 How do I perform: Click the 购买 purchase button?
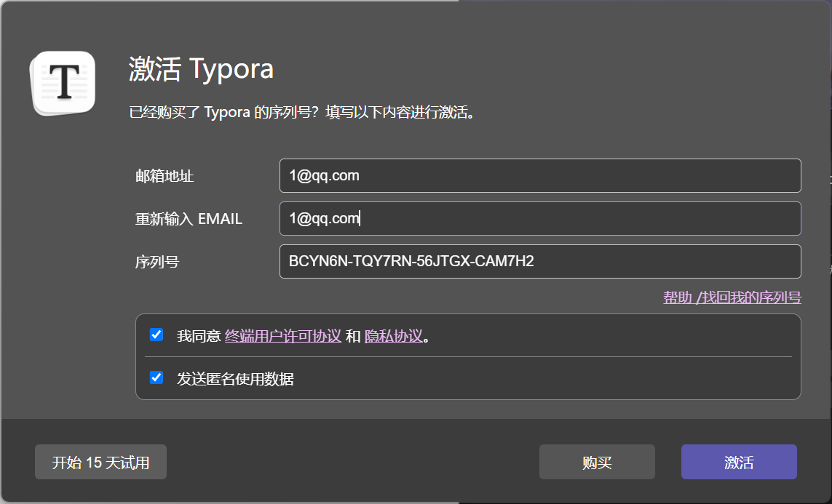pyautogui.click(x=596, y=462)
